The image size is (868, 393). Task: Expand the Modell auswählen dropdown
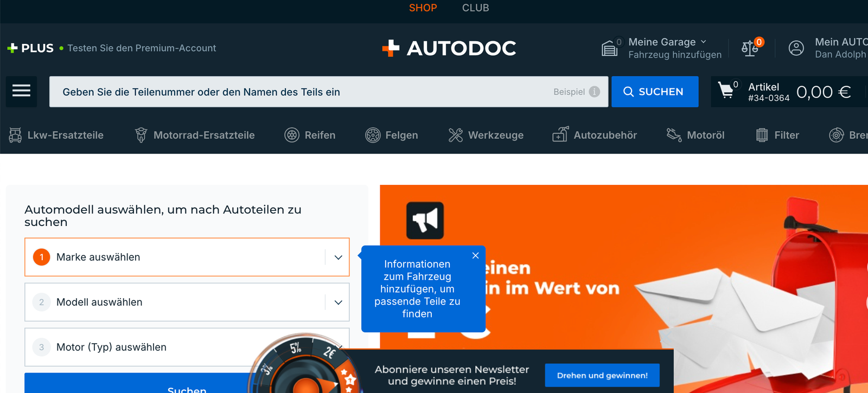point(338,302)
